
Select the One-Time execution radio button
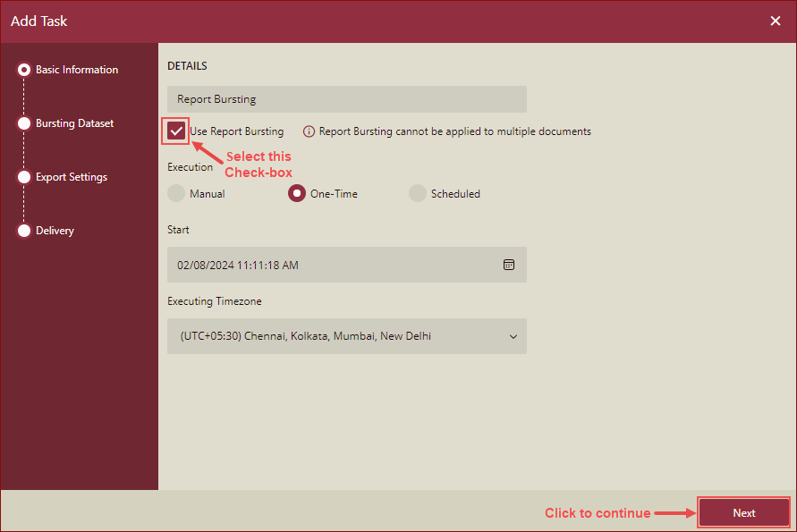coord(296,193)
